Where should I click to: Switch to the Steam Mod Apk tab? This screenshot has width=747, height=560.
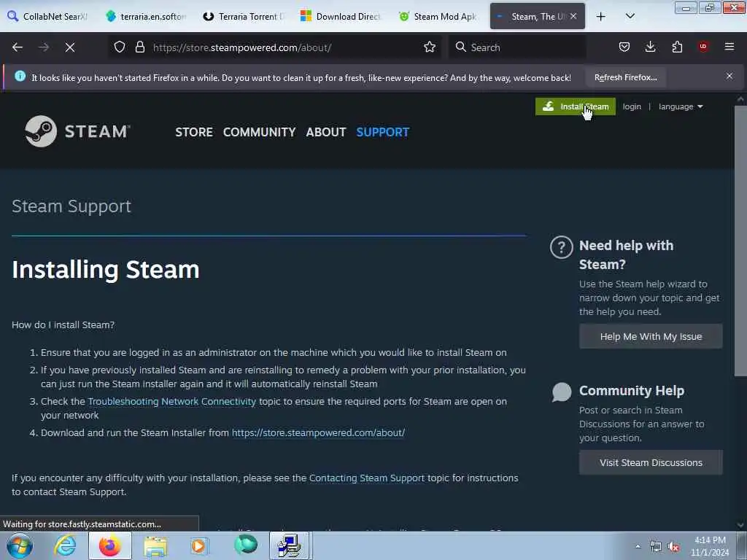tap(439, 17)
